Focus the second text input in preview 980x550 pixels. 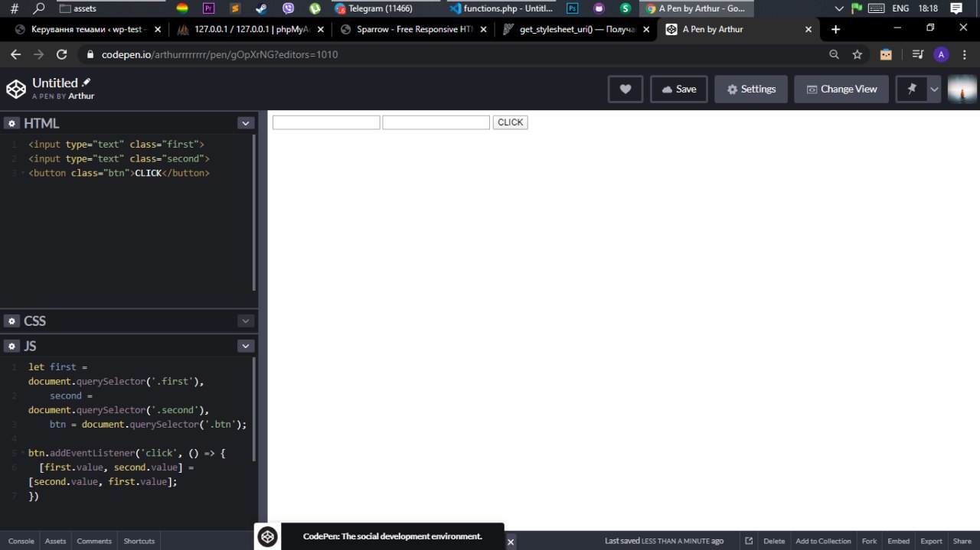click(x=436, y=122)
